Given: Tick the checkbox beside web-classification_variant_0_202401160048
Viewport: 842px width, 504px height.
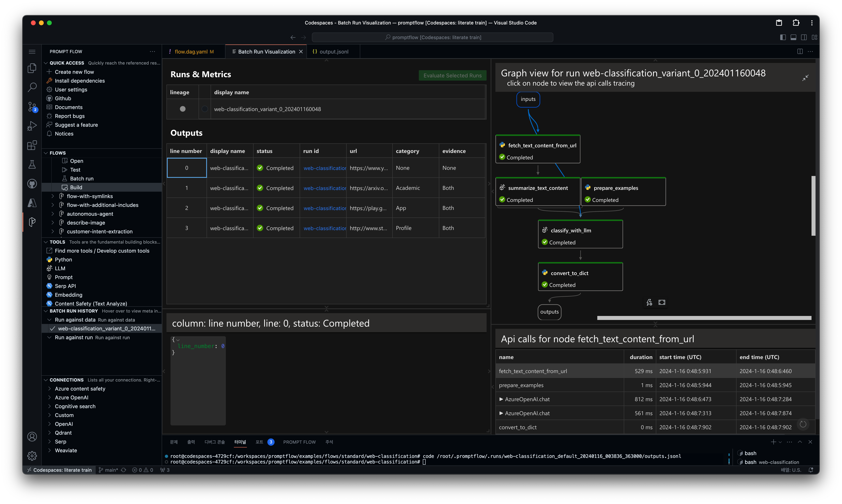Looking at the screenshot, I should point(205,109).
